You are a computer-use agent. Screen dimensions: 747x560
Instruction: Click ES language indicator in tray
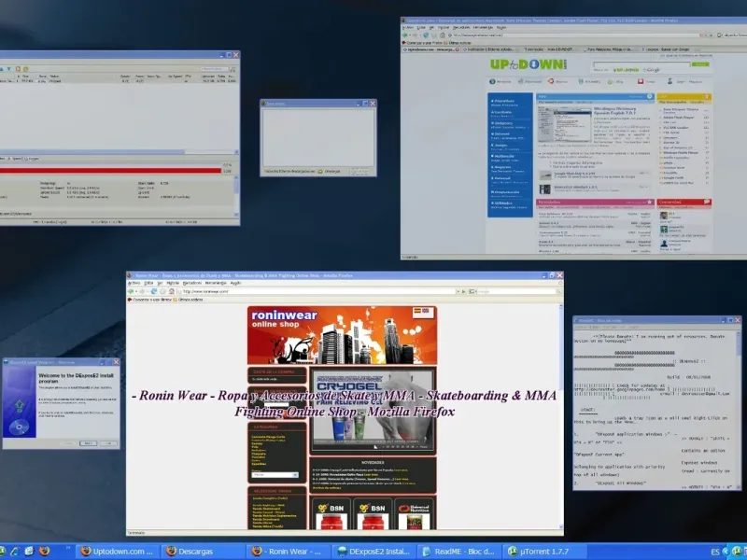point(715,552)
